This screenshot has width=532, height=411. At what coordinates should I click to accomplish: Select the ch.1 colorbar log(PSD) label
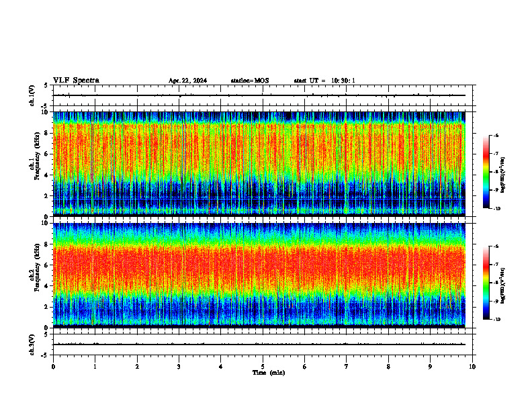pos(503,175)
